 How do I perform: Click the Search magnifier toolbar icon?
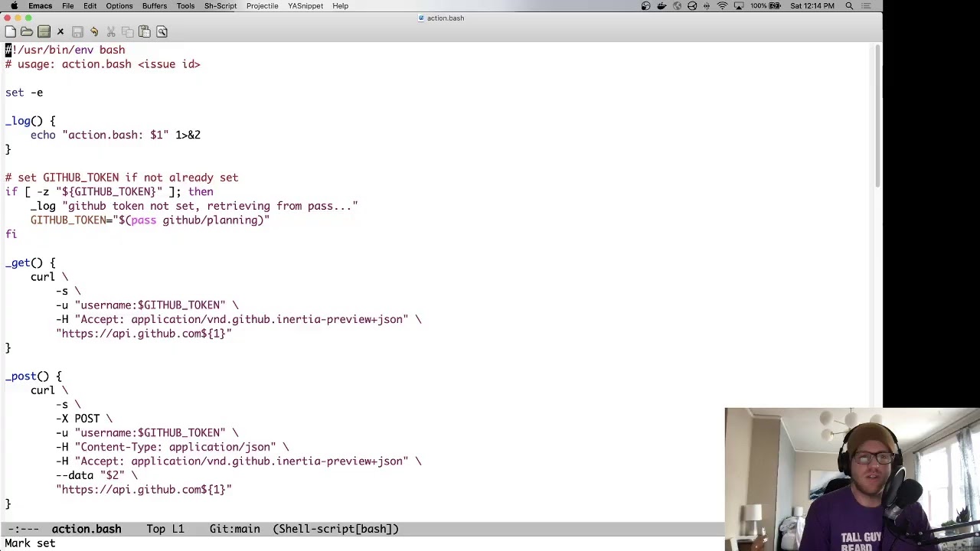click(162, 31)
